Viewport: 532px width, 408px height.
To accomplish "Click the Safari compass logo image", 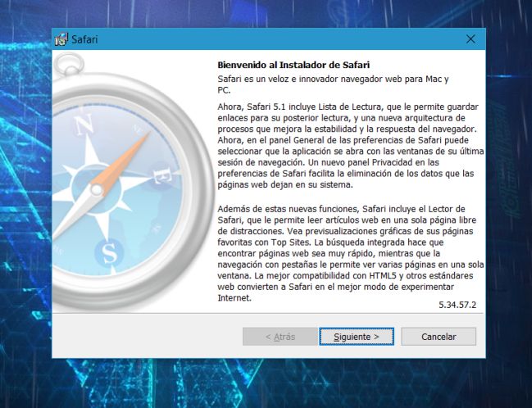I will pyautogui.click(x=134, y=181).
